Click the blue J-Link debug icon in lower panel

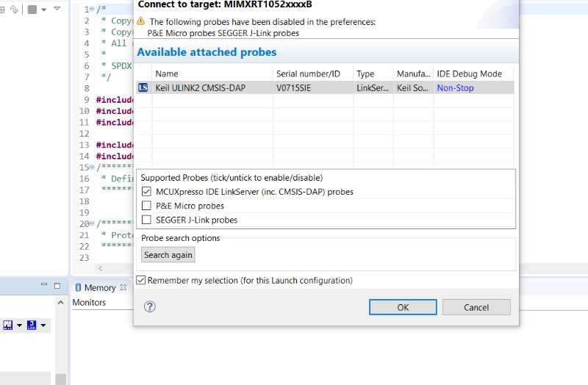(32, 325)
